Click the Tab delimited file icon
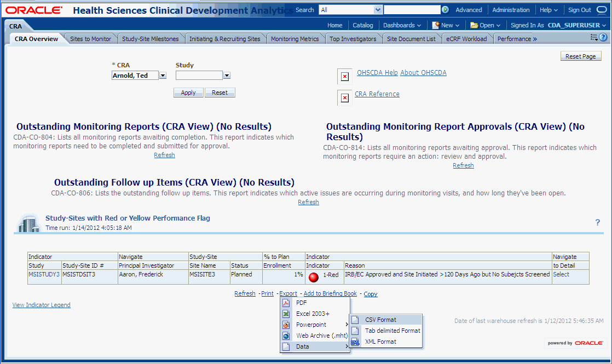This screenshot has height=364, width=612. (x=355, y=331)
